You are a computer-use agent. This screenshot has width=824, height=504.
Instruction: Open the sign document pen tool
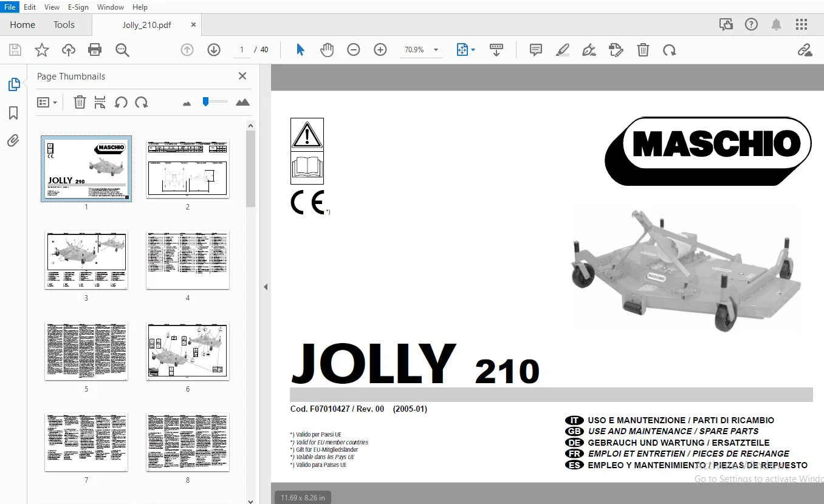tap(589, 50)
